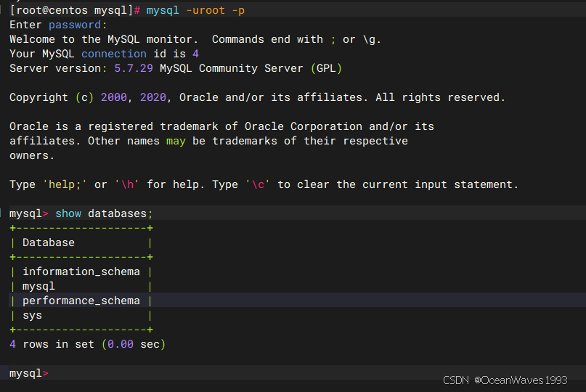Click the 'information_schema' row
Viewport: 586px width, 392px height.
point(81,271)
